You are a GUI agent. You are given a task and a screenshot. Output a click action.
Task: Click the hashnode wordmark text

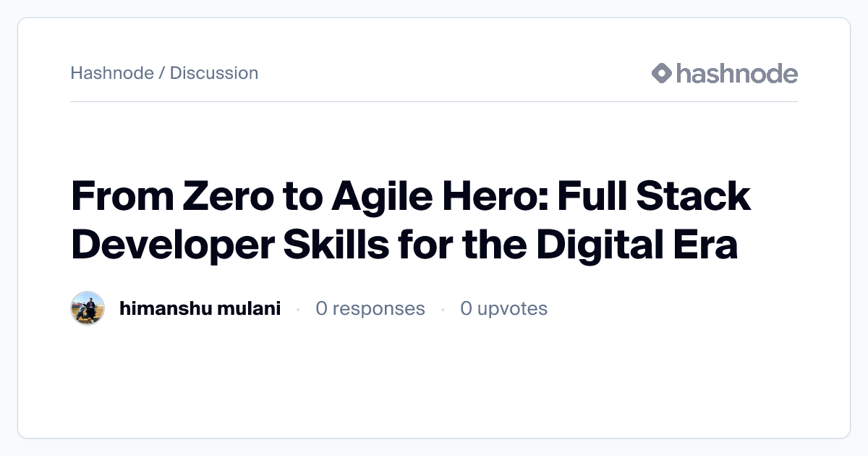(736, 73)
